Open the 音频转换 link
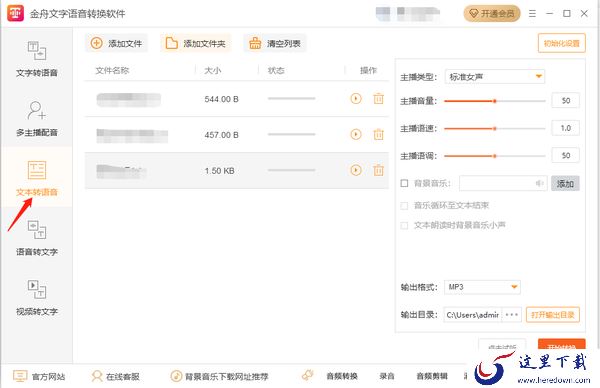The height and width of the screenshot is (388, 600). 342,376
